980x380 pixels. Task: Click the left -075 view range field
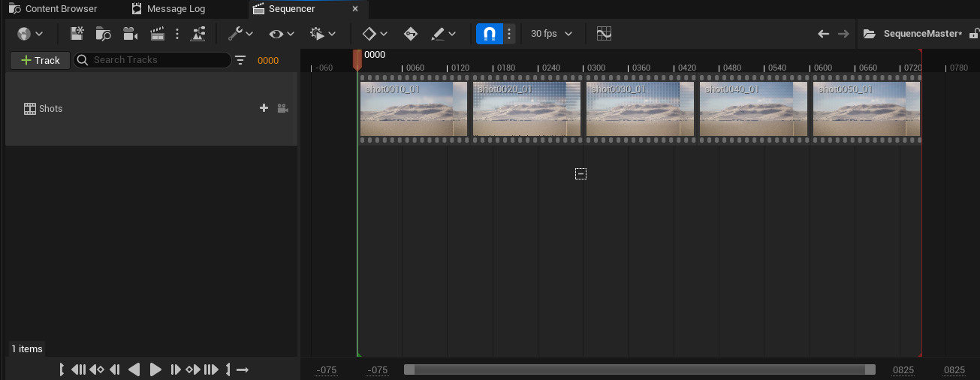point(327,370)
